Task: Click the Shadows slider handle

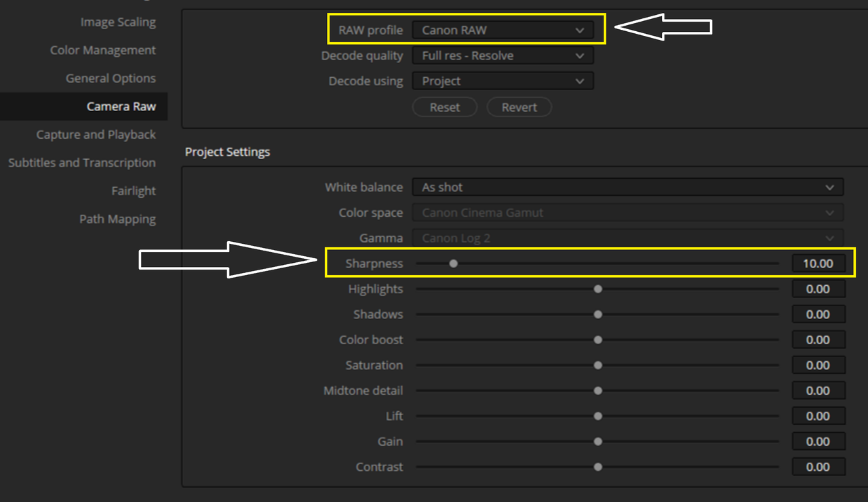Action: click(x=597, y=314)
